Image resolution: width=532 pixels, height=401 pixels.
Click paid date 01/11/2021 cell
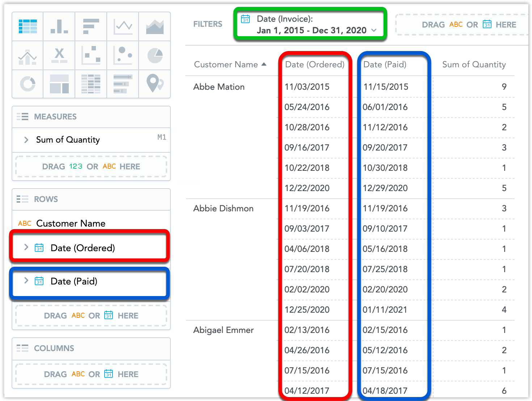[x=385, y=310]
